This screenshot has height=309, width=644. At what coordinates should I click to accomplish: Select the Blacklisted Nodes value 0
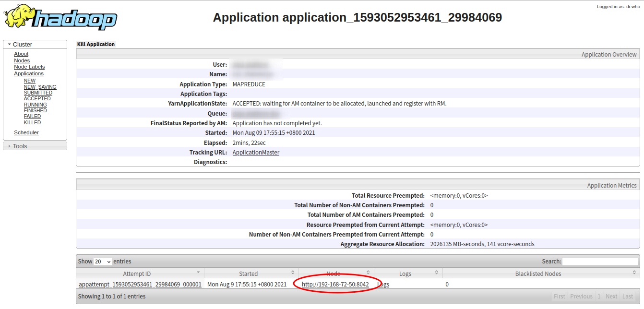(x=447, y=284)
